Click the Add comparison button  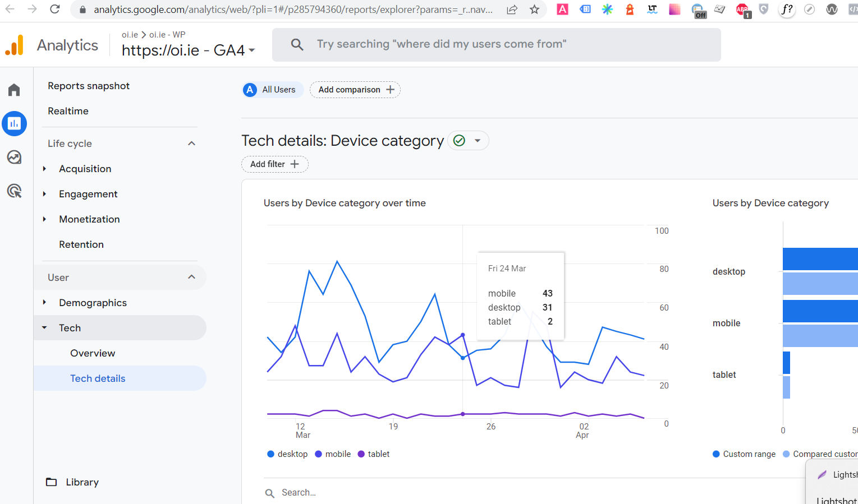(355, 90)
